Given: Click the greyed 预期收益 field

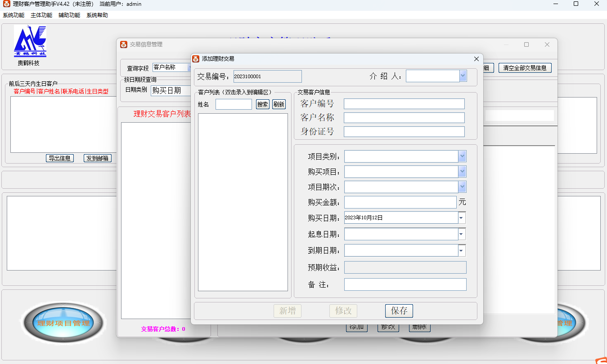Looking at the screenshot, I should [x=405, y=267].
